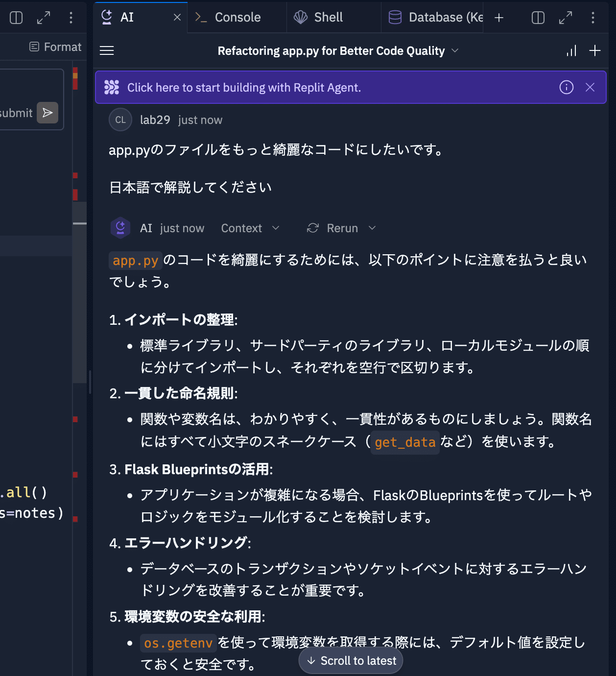The width and height of the screenshot is (616, 676).
Task: Open the hamburger chat history menu
Action: [107, 50]
